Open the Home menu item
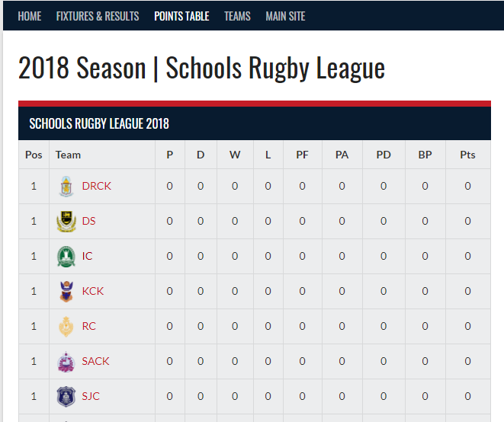The width and height of the screenshot is (504, 422). pos(30,16)
